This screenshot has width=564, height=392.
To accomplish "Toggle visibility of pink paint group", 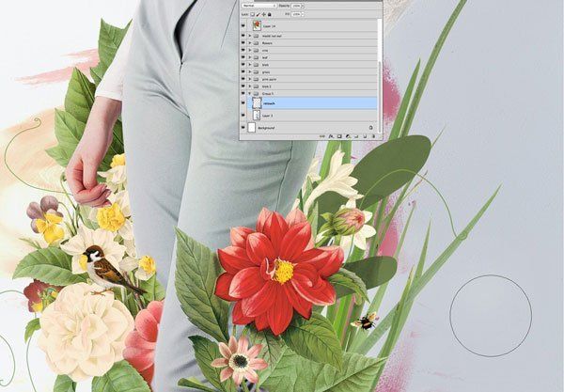I will pos(243,79).
